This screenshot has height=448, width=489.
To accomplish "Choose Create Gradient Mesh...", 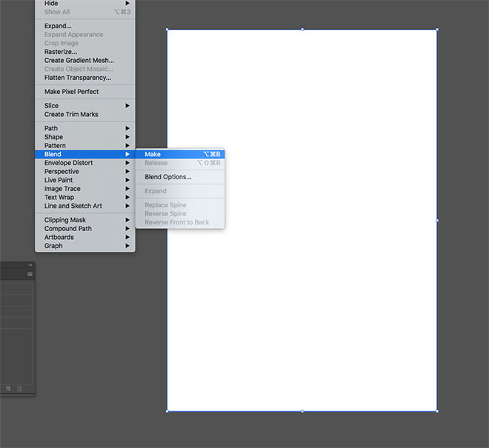I will 85,61.
